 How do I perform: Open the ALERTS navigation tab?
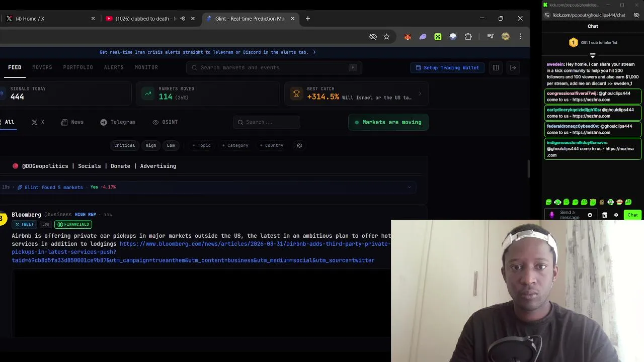(x=114, y=67)
